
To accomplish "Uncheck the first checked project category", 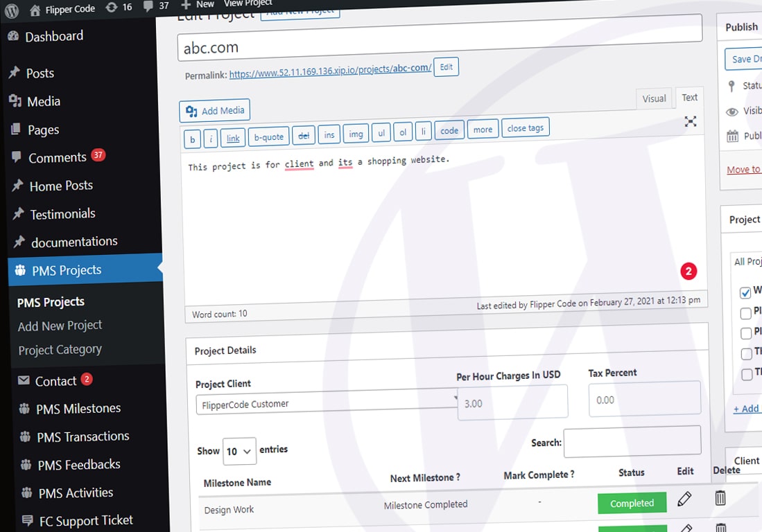I will pos(745,293).
